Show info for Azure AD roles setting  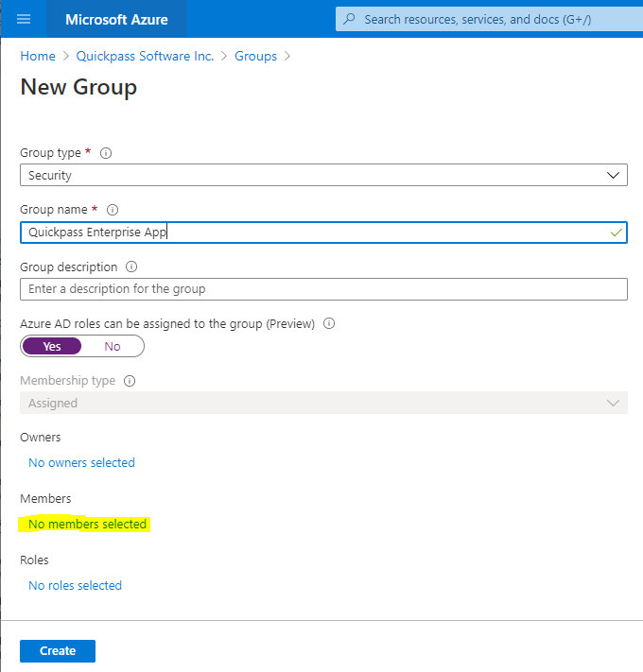(x=329, y=323)
